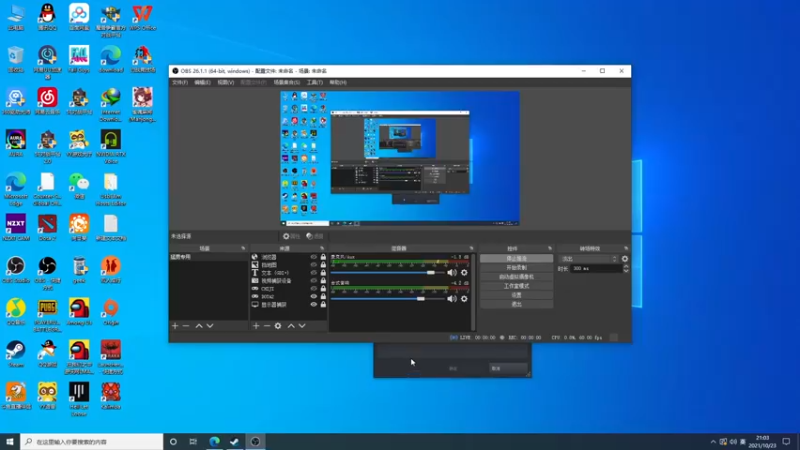Click the stop streaming button
This screenshot has height=450, width=800.
(x=516, y=259)
